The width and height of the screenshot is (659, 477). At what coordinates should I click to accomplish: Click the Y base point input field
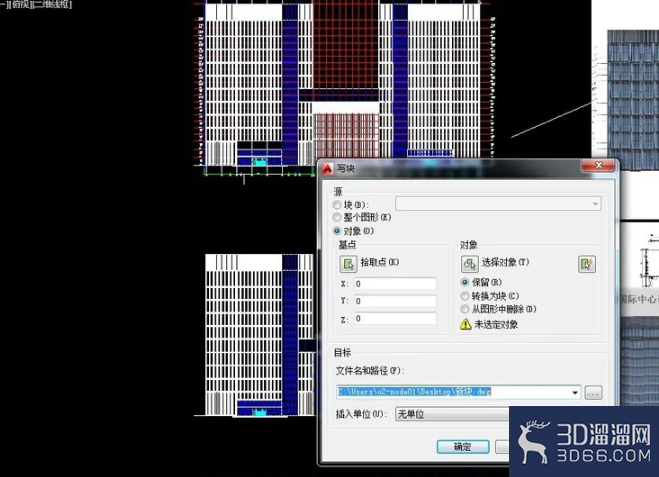click(x=395, y=301)
